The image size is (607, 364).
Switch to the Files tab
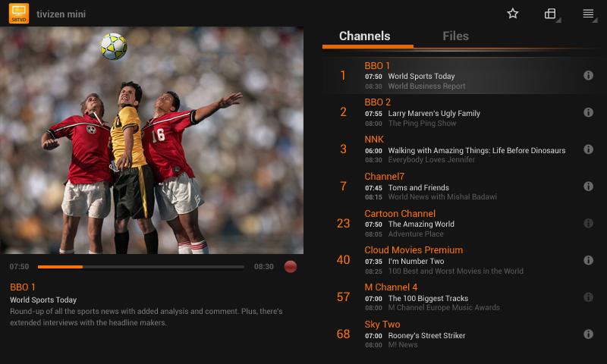coord(456,36)
